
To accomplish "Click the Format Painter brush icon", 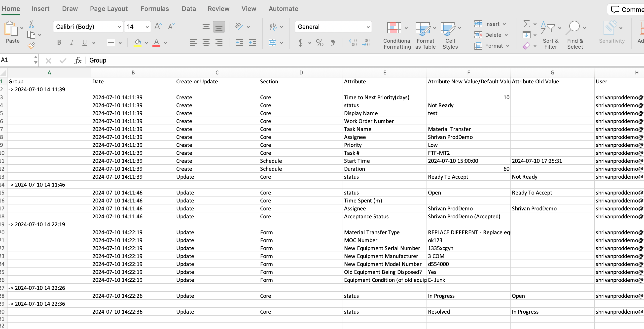I will (x=31, y=45).
